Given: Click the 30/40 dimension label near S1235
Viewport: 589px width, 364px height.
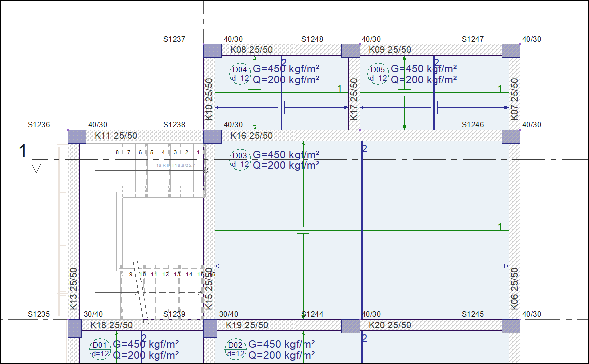Looking at the screenshot, I should pos(93,314).
